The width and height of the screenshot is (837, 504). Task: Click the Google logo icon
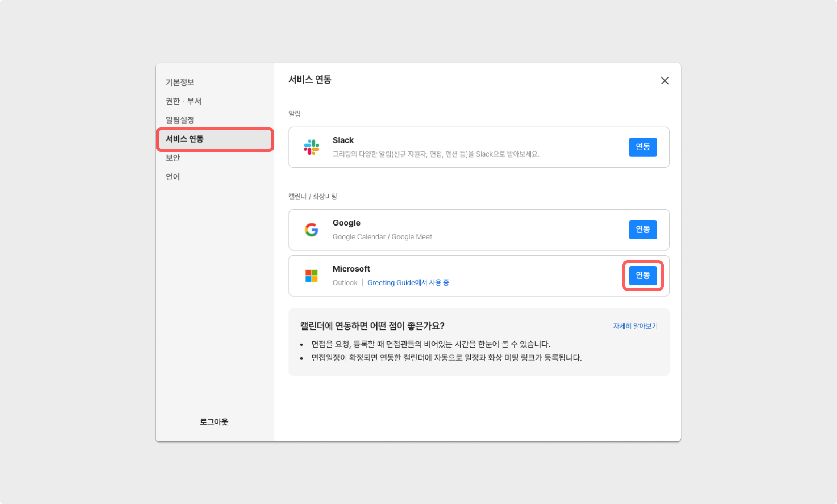pos(311,230)
